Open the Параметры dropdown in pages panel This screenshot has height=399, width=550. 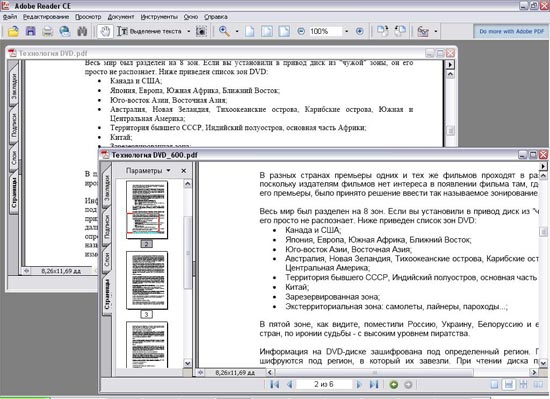click(x=148, y=171)
